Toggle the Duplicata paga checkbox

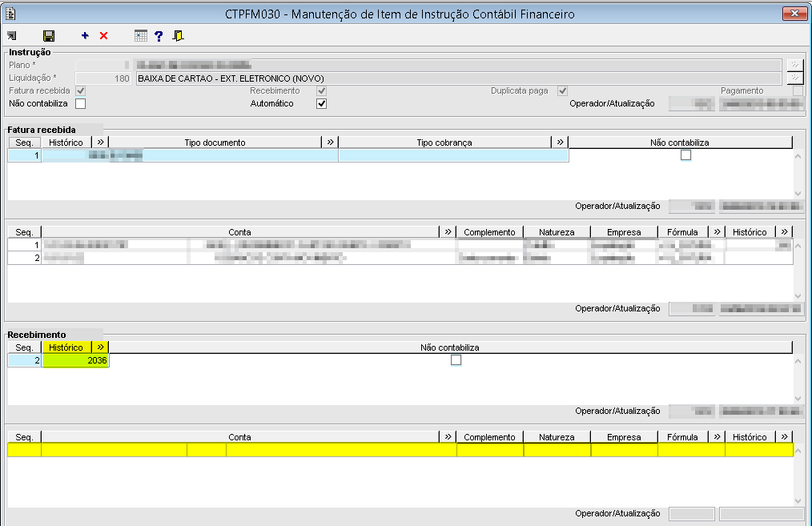point(562,90)
